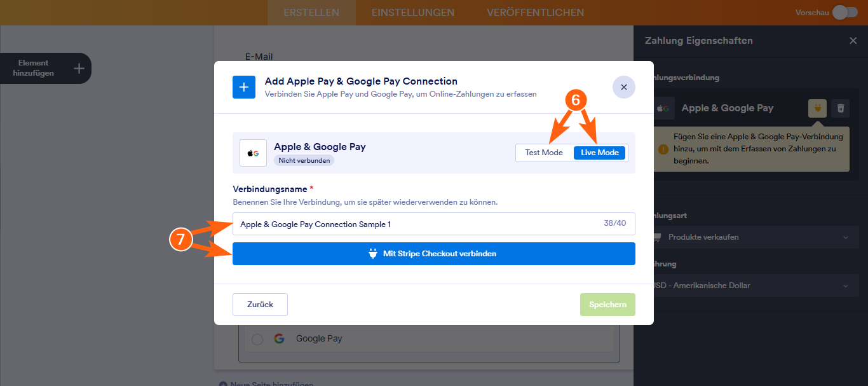Image resolution: width=868 pixels, height=386 pixels.
Task: Click the payment logo icon in side panel
Action: 664,109
